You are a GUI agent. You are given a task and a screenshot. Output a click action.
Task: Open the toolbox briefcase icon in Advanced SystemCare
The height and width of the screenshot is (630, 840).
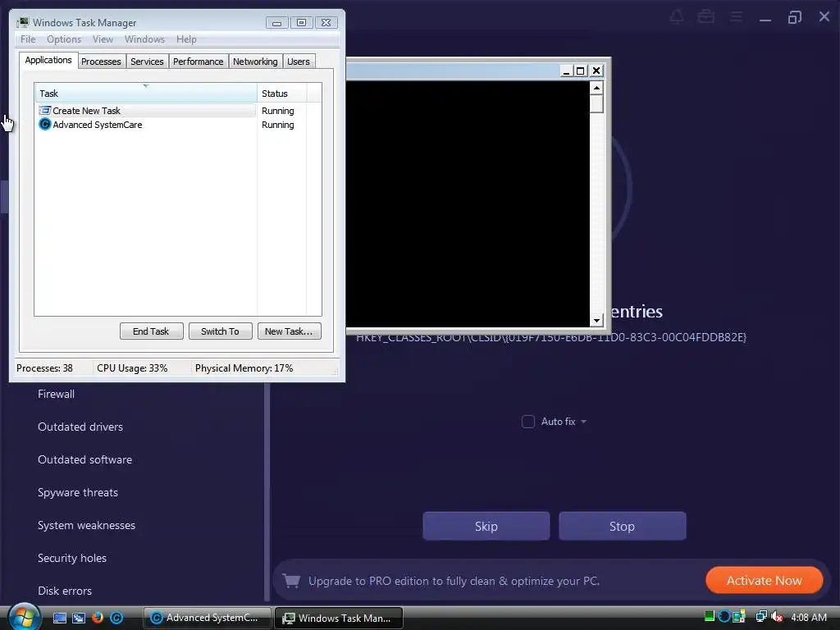(706, 17)
